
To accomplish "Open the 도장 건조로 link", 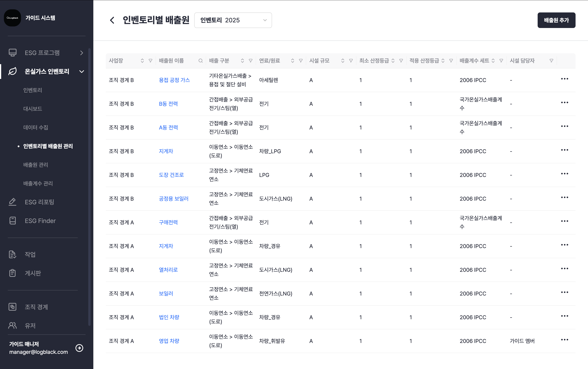I will coord(171,175).
